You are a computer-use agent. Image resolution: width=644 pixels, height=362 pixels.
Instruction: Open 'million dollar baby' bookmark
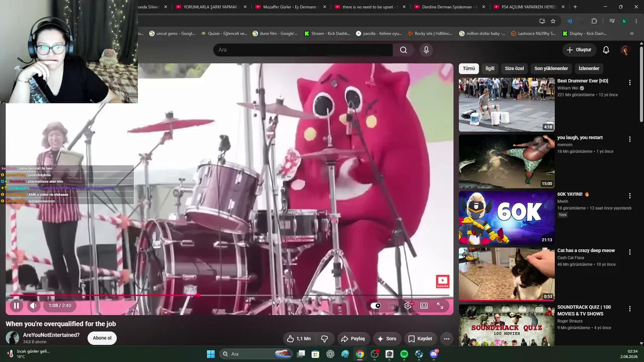pos(482,34)
